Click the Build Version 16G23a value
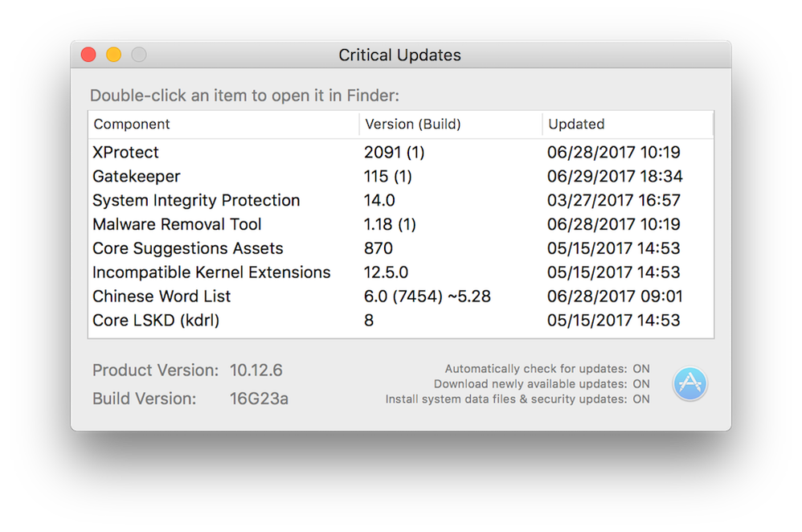Viewport: 802px width, 532px height. tap(259, 399)
